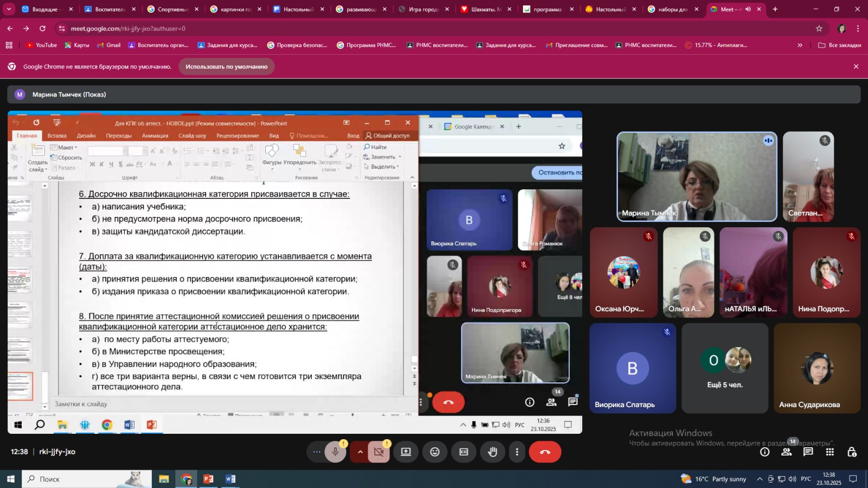
Task: Expand the audio settings arrow by camera
Action: (x=360, y=452)
